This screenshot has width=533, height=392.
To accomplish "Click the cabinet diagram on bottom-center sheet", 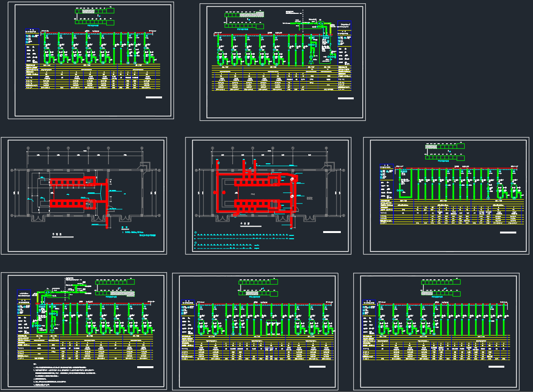I will [x=258, y=286].
